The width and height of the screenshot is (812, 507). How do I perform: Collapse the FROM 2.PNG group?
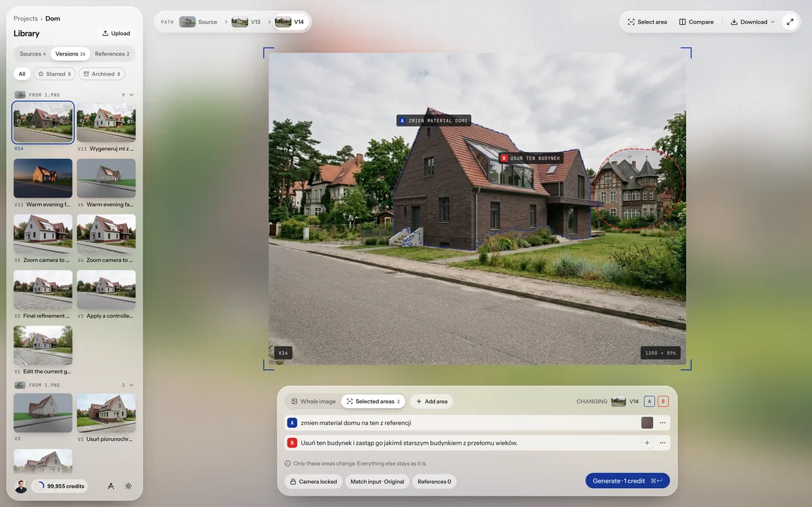click(x=131, y=385)
